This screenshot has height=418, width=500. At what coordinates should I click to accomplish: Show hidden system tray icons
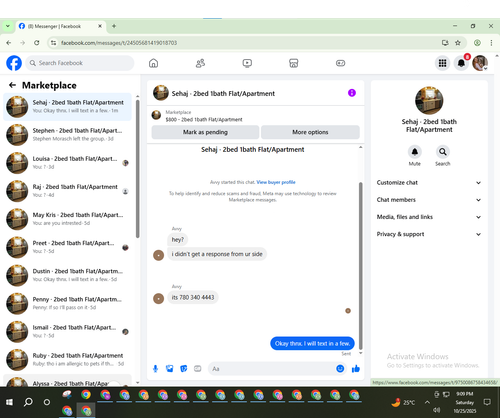point(427,402)
